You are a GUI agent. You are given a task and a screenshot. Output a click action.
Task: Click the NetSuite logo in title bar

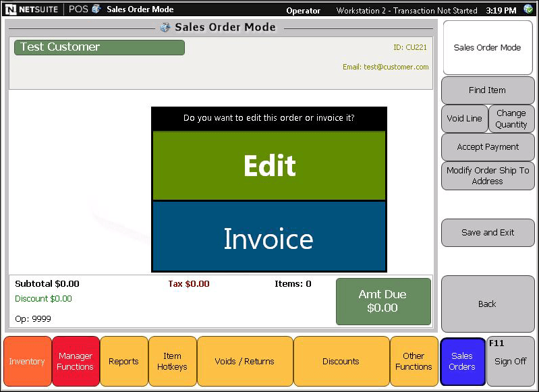click(32, 9)
